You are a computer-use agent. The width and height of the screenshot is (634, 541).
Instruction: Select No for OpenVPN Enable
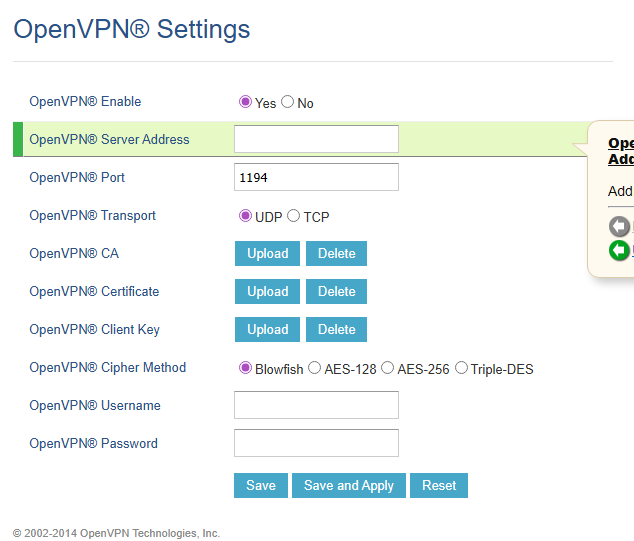click(288, 102)
